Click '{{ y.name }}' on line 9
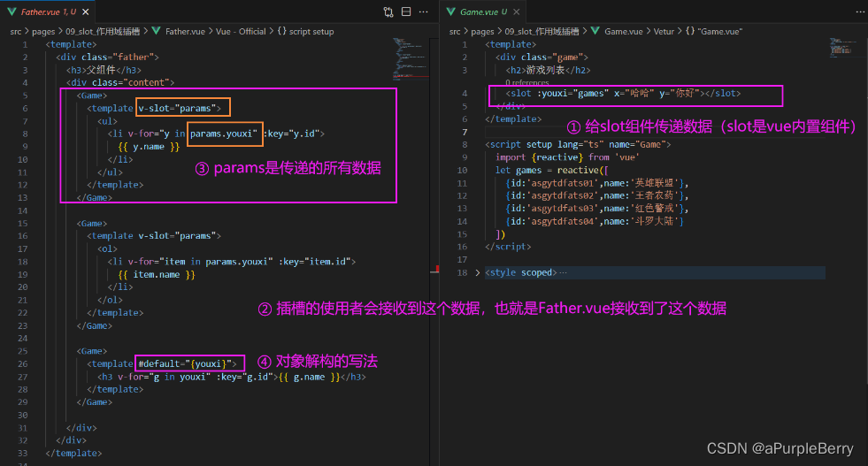 149,147
